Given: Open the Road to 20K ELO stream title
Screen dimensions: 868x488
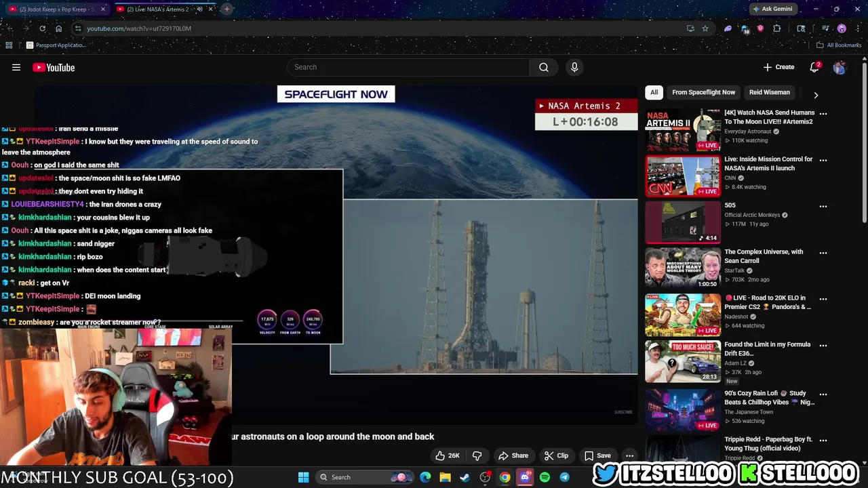Looking at the screenshot, I should click(x=768, y=302).
